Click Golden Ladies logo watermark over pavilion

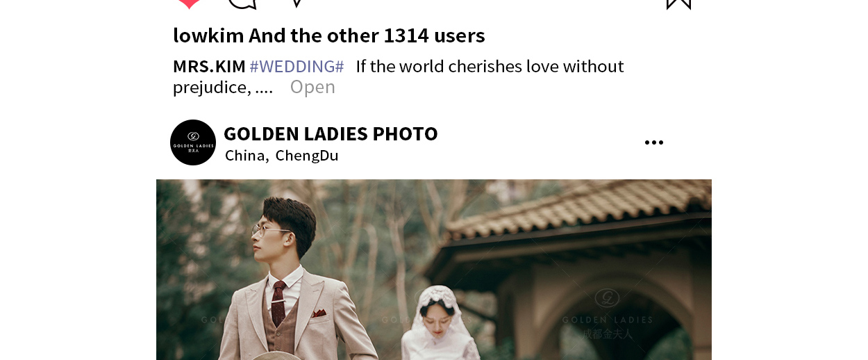pos(607,298)
